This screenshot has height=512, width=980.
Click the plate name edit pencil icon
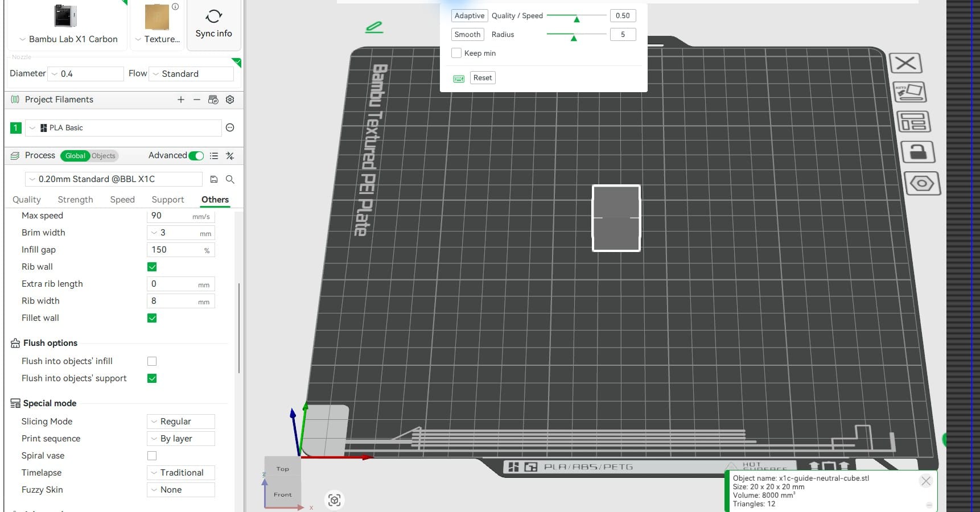374,27
